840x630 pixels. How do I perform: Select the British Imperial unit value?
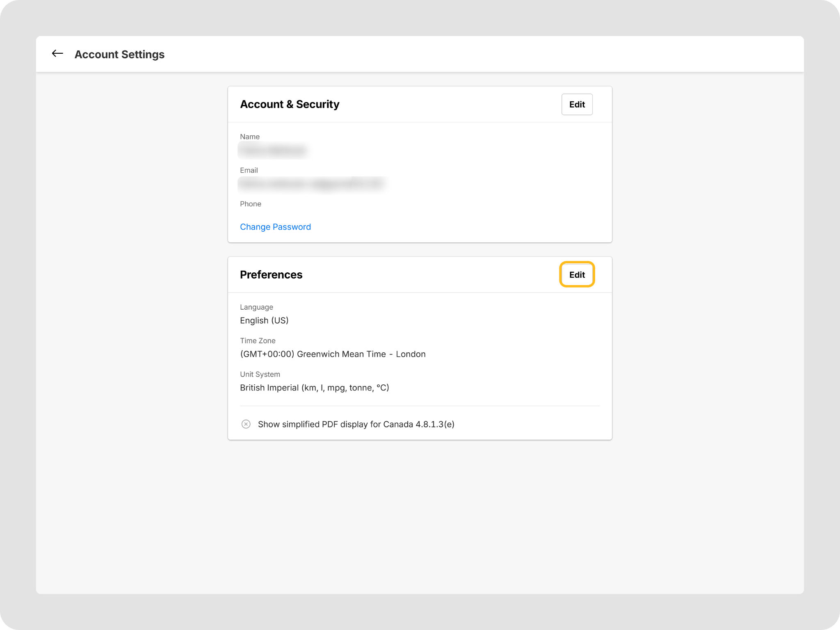[x=314, y=388]
